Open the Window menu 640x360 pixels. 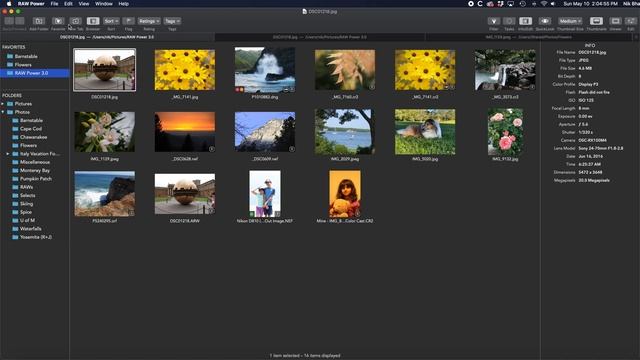[104, 4]
